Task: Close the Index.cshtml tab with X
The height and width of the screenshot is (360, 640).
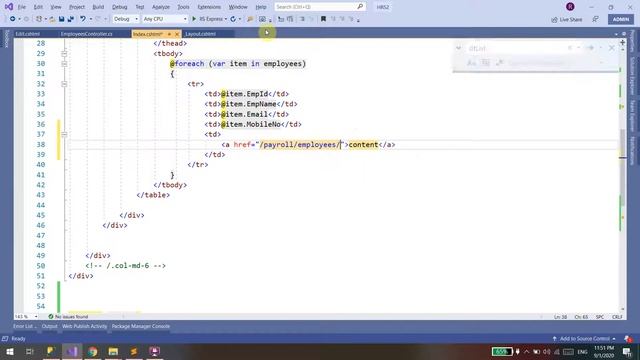Action: (x=177, y=34)
